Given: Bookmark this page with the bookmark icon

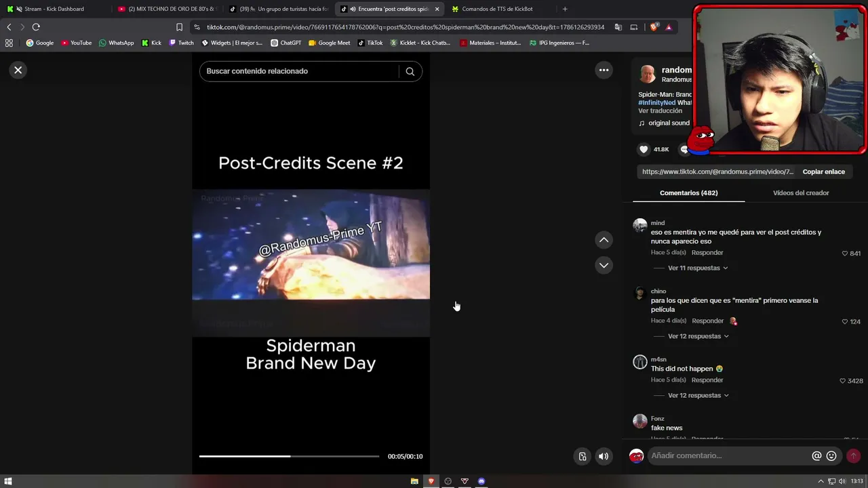Looking at the screenshot, I should coord(179,27).
